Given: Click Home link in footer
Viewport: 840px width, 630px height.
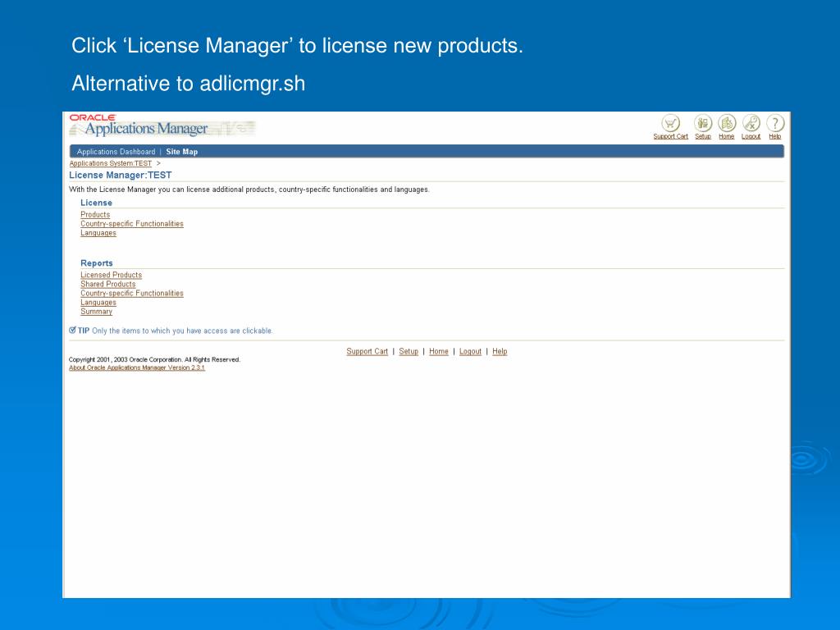Looking at the screenshot, I should (439, 351).
